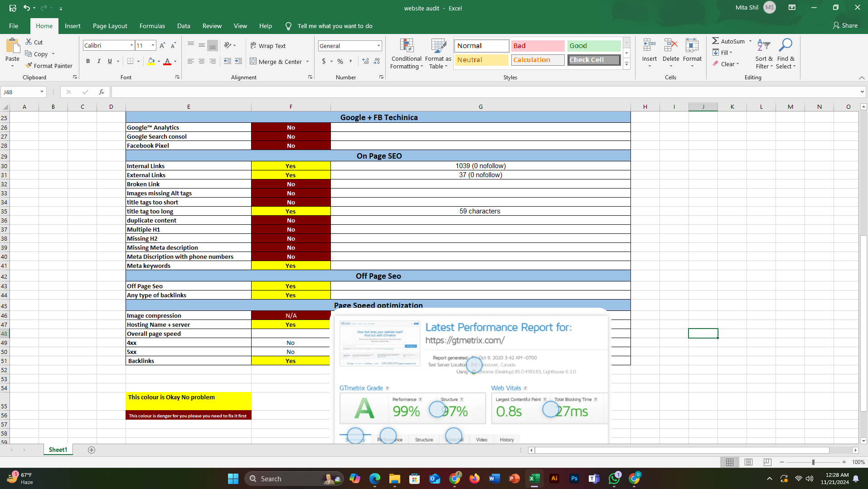Toggle Bold formatting

(x=88, y=62)
